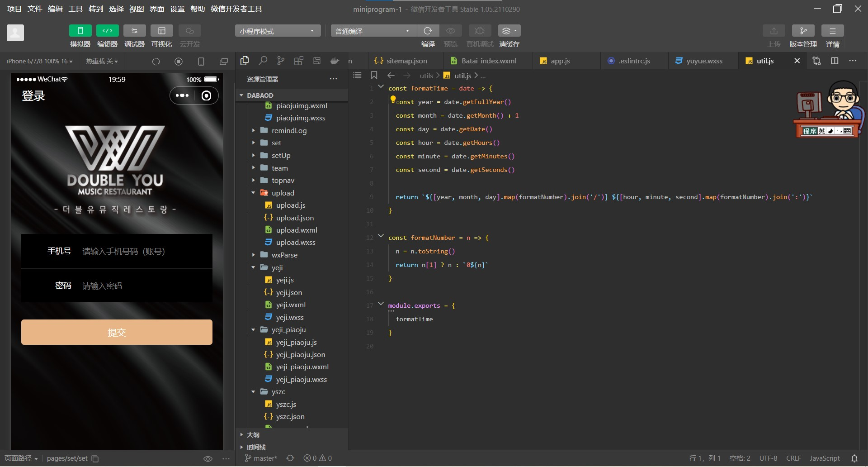
Task: Open the source control icon
Action: [281, 61]
